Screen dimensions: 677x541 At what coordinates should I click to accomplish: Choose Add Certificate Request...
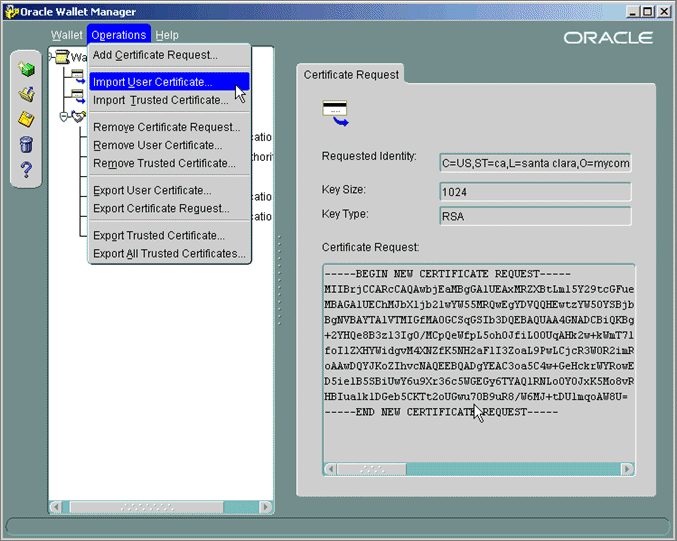tap(169, 55)
